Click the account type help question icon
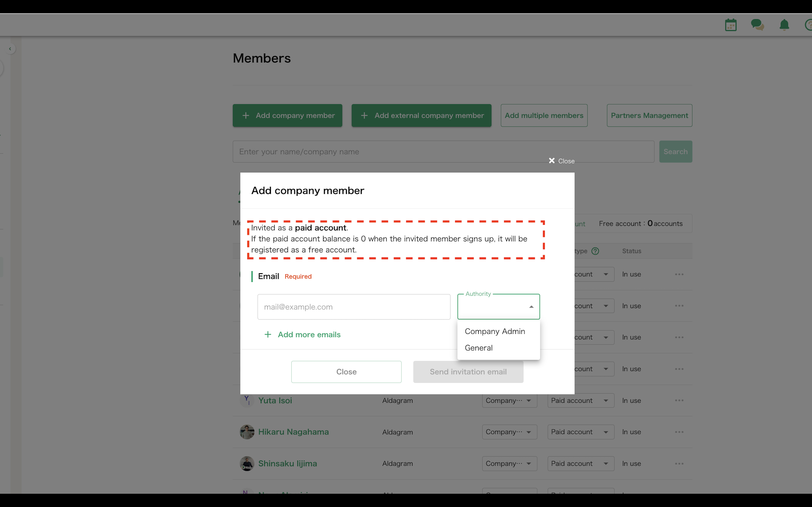This screenshot has width=812, height=507. pos(595,251)
